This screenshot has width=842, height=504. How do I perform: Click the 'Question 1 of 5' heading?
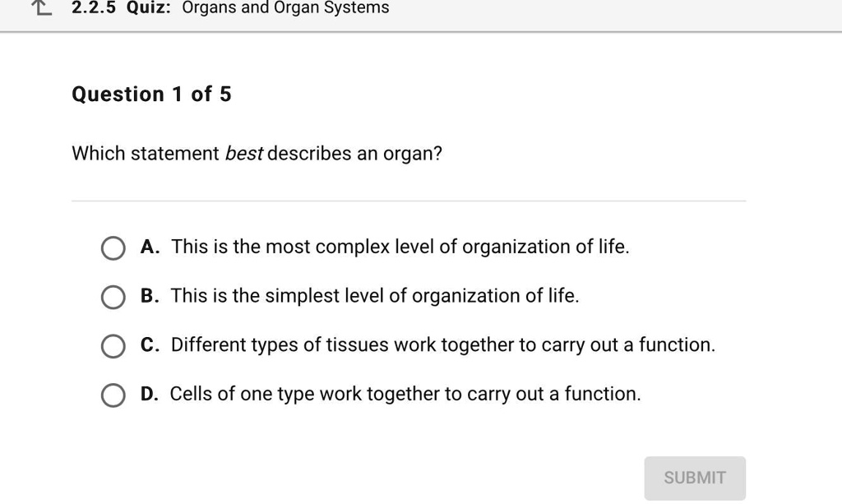(x=152, y=95)
